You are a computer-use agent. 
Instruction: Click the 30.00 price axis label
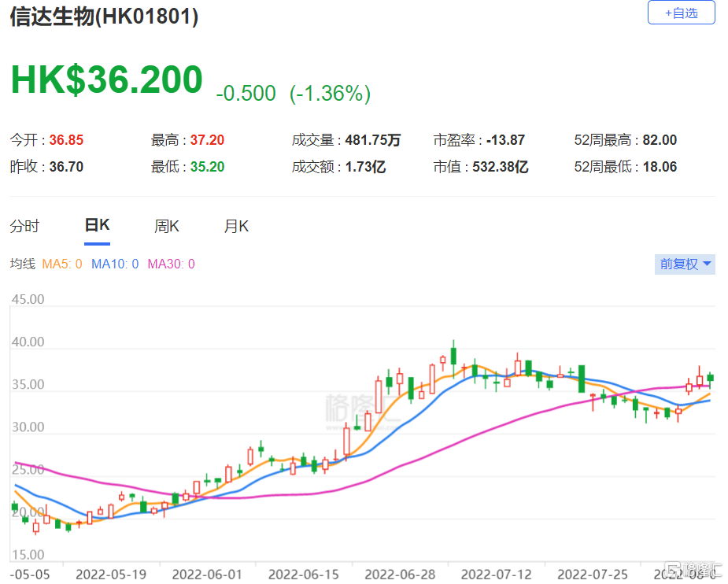(x=28, y=427)
